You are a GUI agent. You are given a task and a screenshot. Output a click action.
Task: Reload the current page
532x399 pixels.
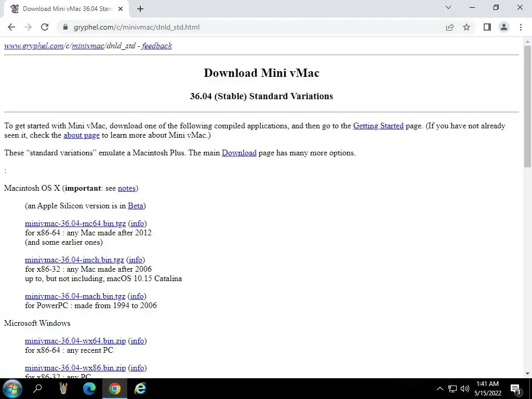coord(45,27)
